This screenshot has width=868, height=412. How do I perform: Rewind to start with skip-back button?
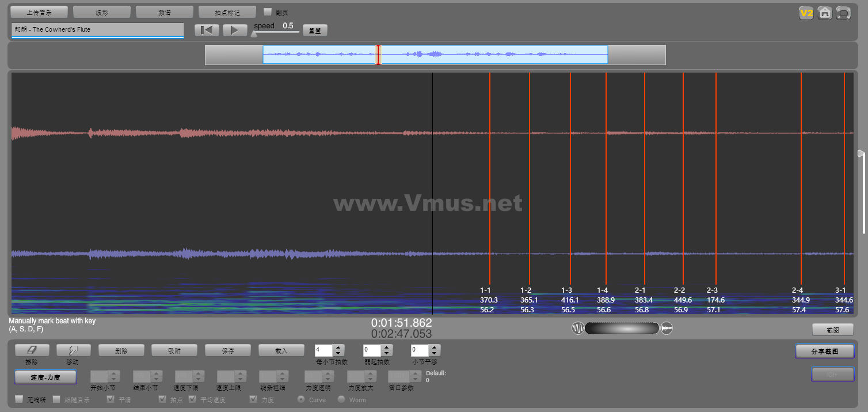(x=207, y=30)
